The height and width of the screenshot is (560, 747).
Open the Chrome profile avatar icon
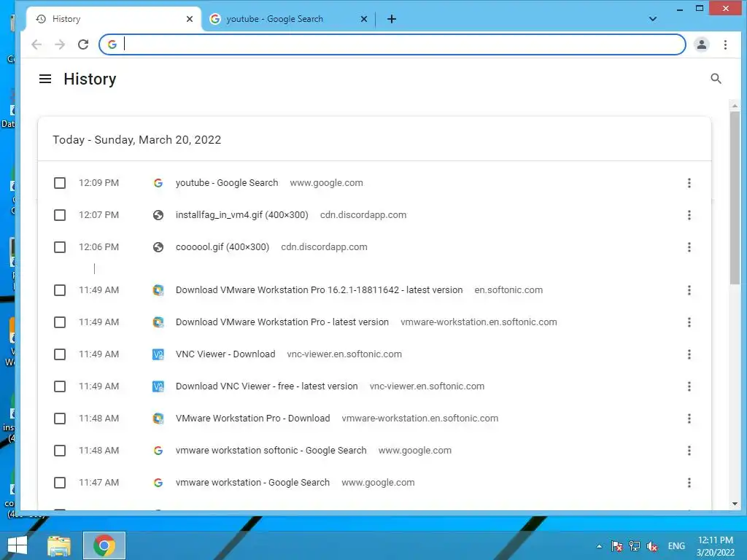click(x=701, y=44)
